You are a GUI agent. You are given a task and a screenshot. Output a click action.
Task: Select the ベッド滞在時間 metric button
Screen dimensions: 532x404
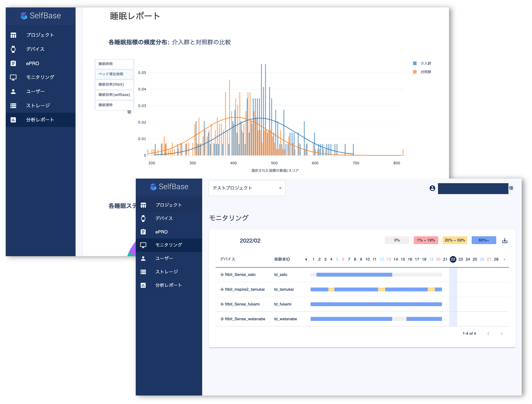pyautogui.click(x=114, y=74)
